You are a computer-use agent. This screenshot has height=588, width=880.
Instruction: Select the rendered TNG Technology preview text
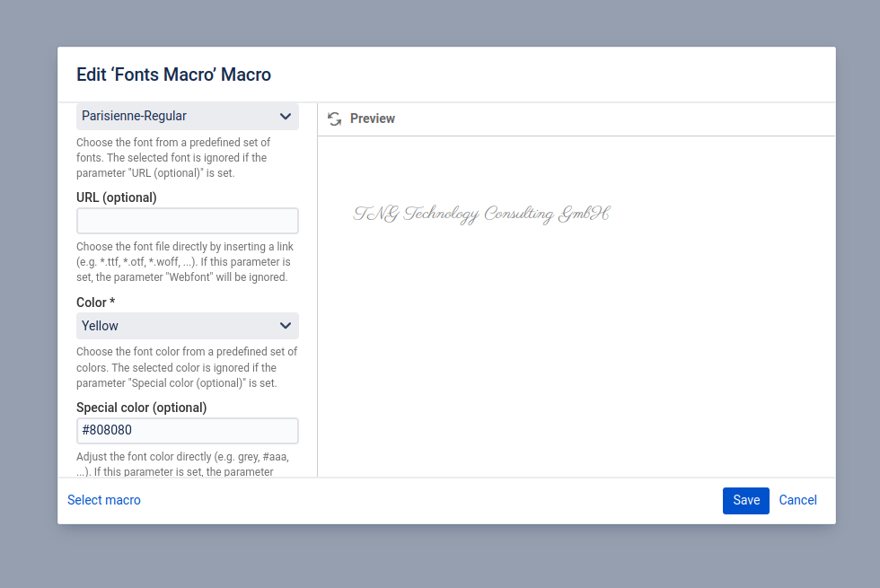click(481, 214)
